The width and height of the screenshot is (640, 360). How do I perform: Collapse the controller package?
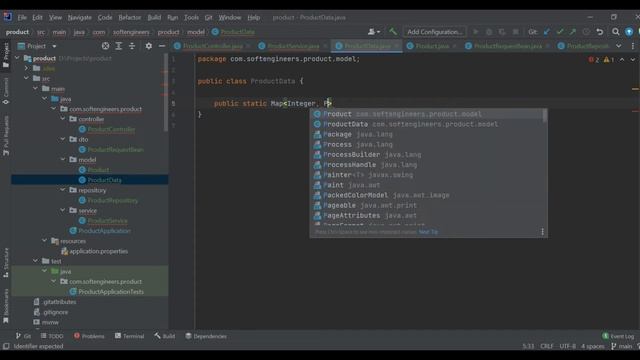click(63, 119)
